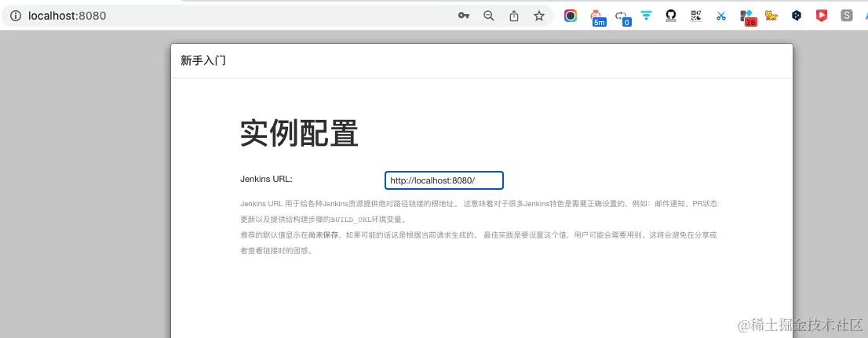Click the refresh extension with 0 badge
Viewport: 868px width, 338px height.
coord(622,17)
